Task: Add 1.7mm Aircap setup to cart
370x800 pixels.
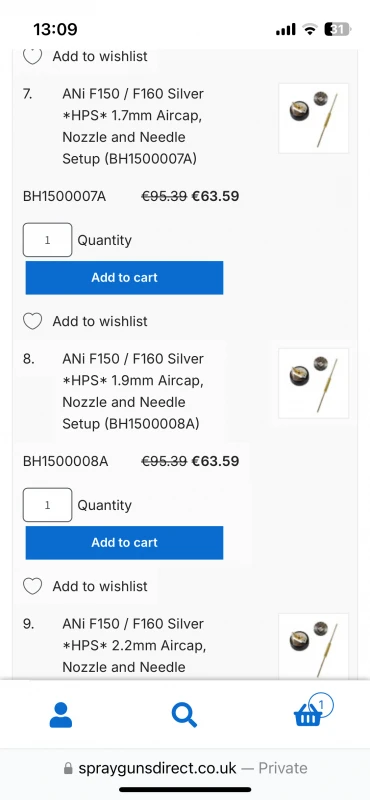Action: 125,278
